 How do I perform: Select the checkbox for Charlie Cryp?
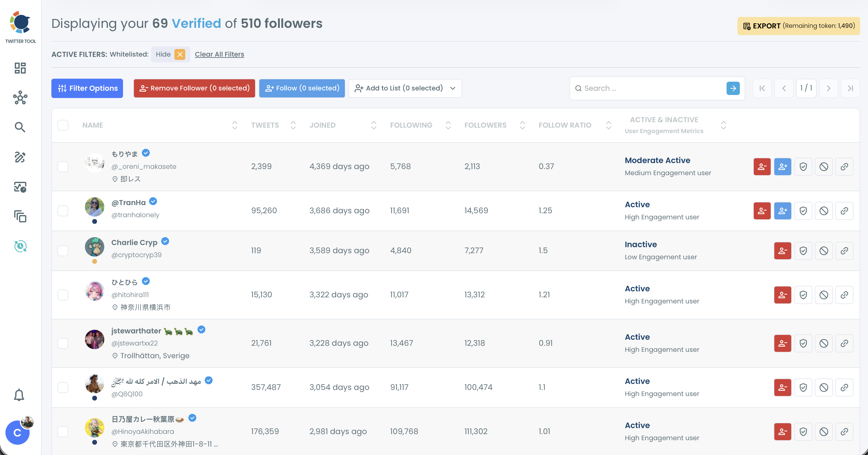(x=63, y=250)
